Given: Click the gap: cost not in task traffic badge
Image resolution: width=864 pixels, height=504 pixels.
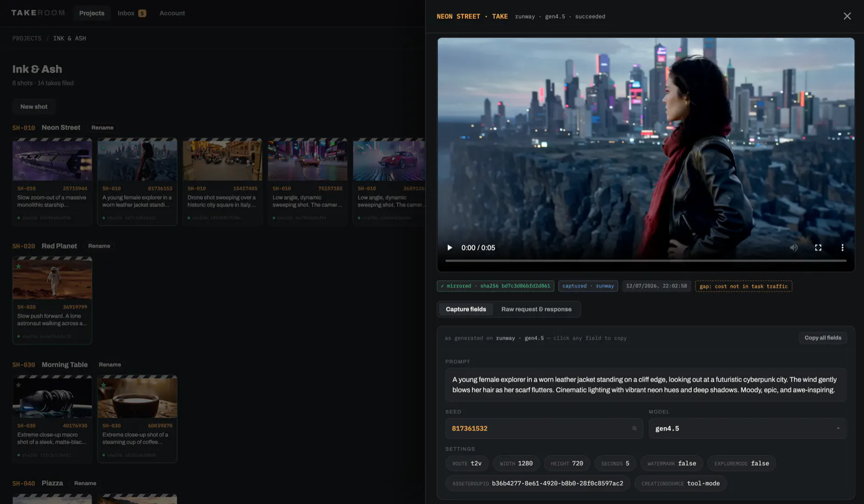Looking at the screenshot, I should 744,286.
